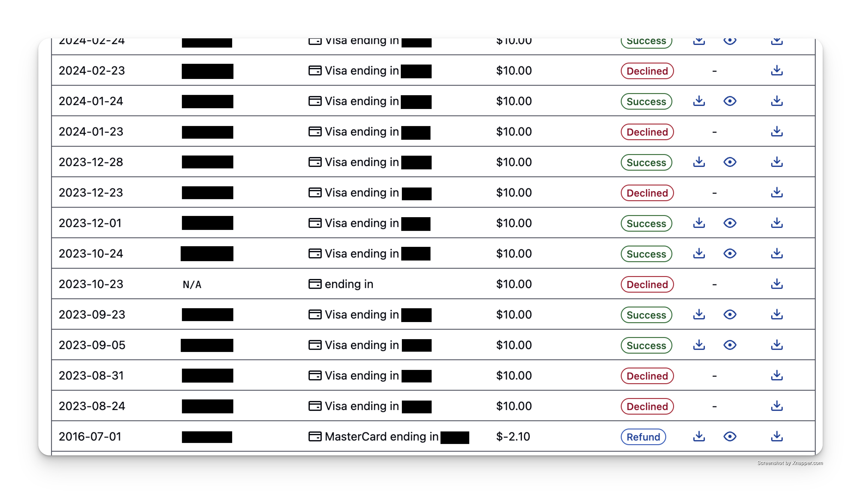This screenshot has width=861, height=504.
Task: Click the card icon in 2023-10-23 row
Action: pyautogui.click(x=315, y=284)
